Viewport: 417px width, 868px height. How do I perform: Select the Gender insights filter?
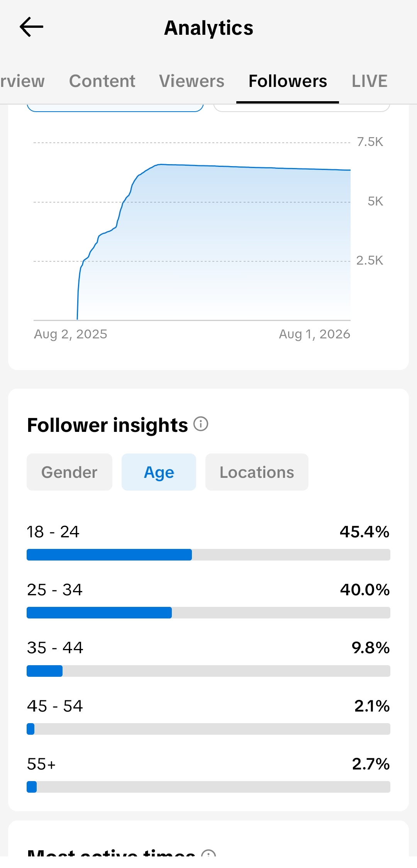pyautogui.click(x=69, y=472)
